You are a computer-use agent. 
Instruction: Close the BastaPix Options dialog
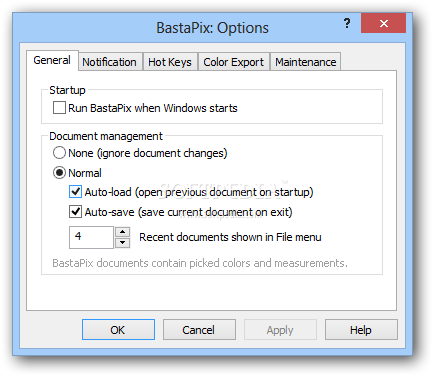383,23
